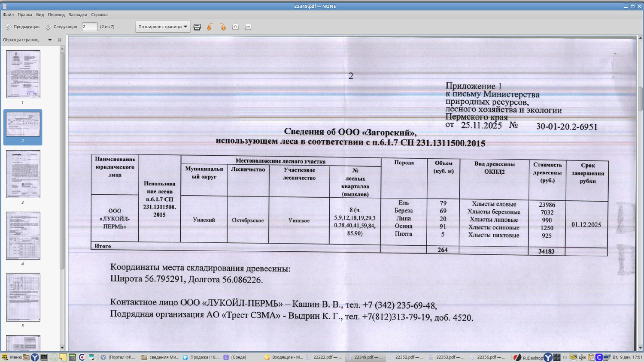Open the Правка menu
This screenshot has height=362, width=644.
click(x=25, y=15)
